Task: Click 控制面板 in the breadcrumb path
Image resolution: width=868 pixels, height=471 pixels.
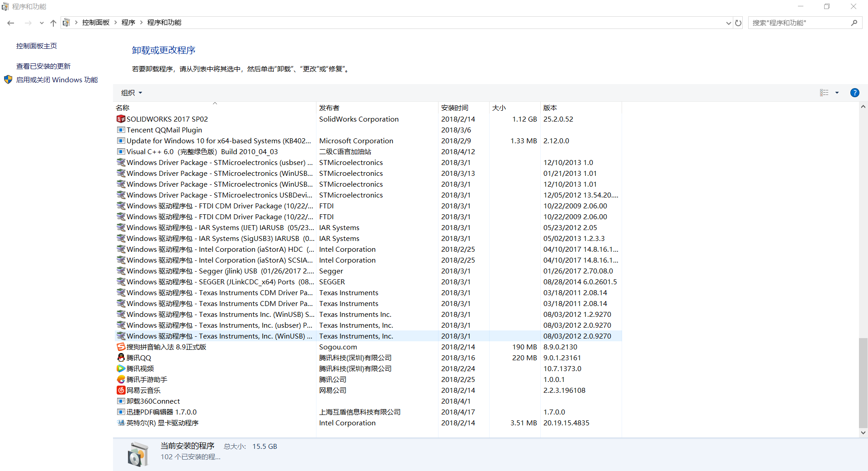Action: 96,23
